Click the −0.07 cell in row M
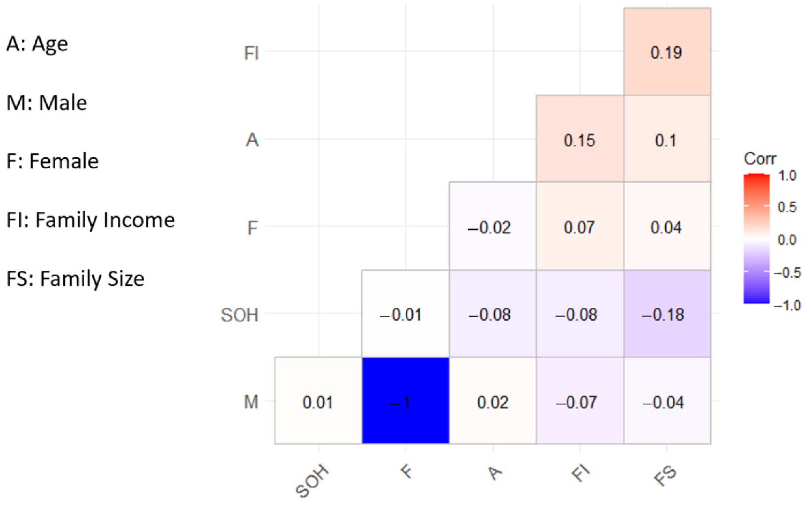The height and width of the screenshot is (505, 812). click(579, 400)
